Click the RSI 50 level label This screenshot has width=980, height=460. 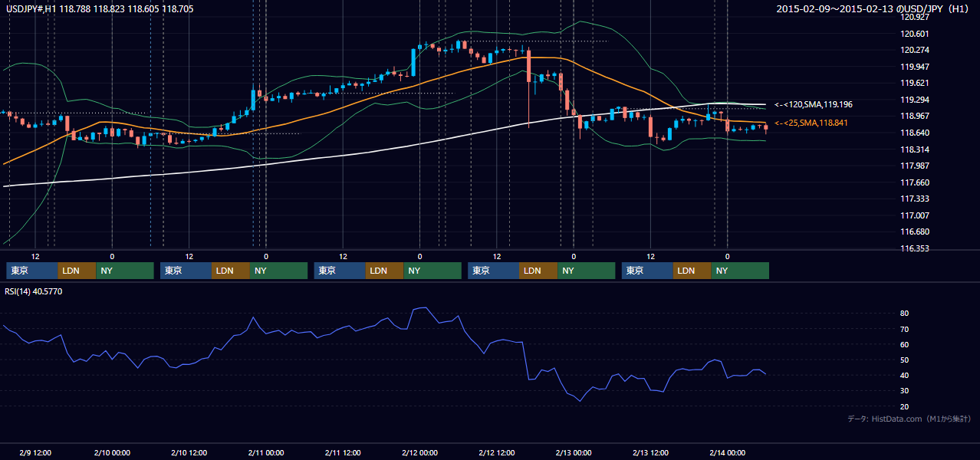coord(904,360)
